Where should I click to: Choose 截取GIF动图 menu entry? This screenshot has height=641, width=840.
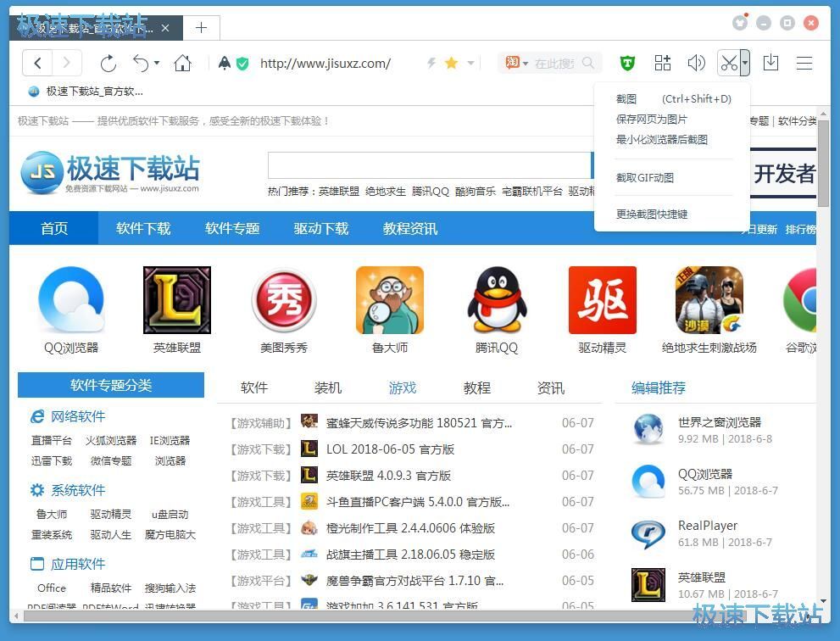coord(644,177)
